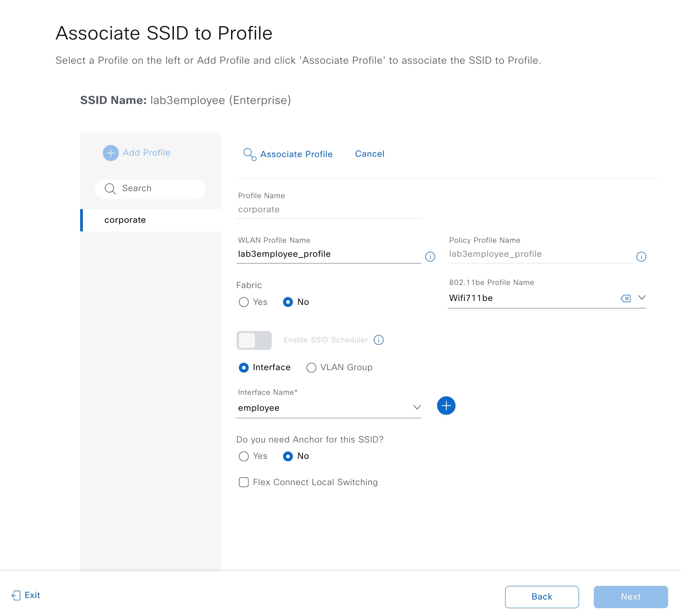Click the profile Search field
The width and height of the screenshot is (681, 616).
tap(151, 189)
